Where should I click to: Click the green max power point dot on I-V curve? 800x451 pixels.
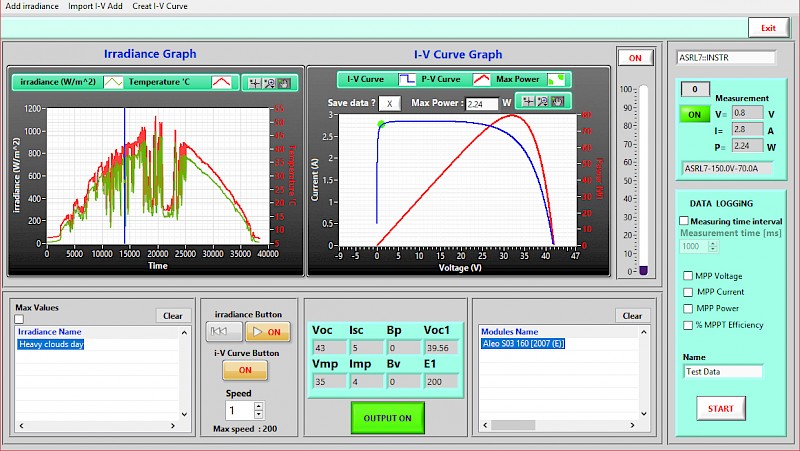point(381,123)
